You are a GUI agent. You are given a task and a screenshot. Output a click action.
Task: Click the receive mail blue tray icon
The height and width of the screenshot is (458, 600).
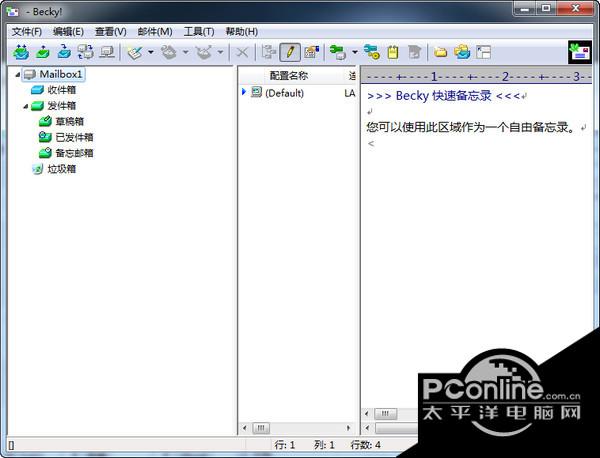(64, 52)
